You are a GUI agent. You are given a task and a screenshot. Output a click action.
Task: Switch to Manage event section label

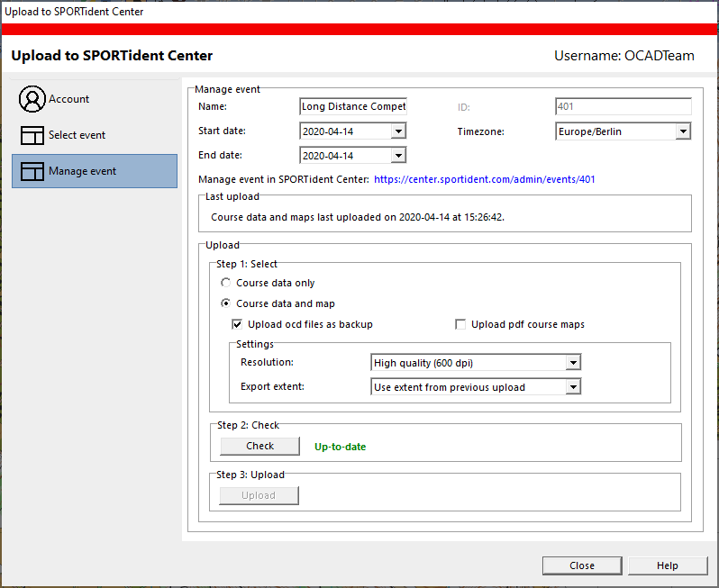[x=83, y=171]
